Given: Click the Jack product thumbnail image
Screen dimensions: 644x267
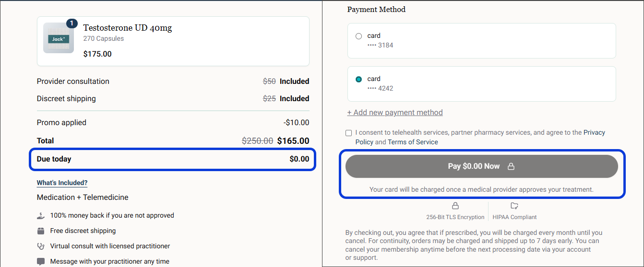Looking at the screenshot, I should pos(59,38).
